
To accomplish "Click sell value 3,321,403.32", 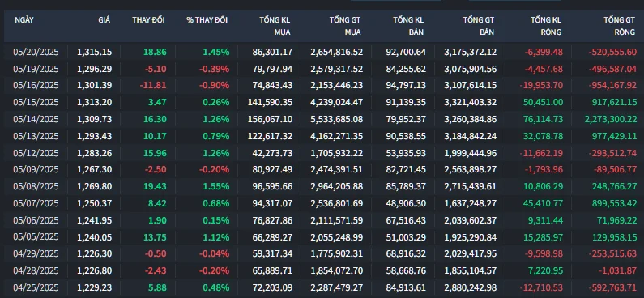I will click(x=471, y=102).
